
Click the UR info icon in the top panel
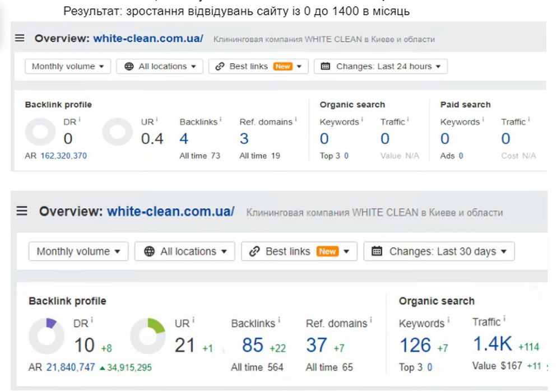click(x=157, y=120)
